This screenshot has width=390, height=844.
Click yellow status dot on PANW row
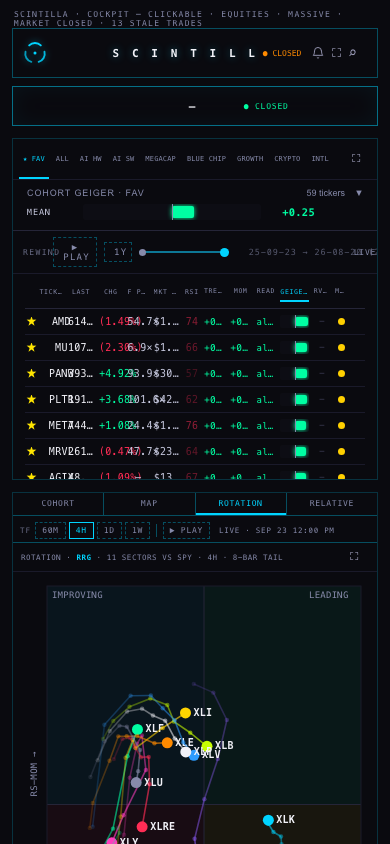[341, 374]
